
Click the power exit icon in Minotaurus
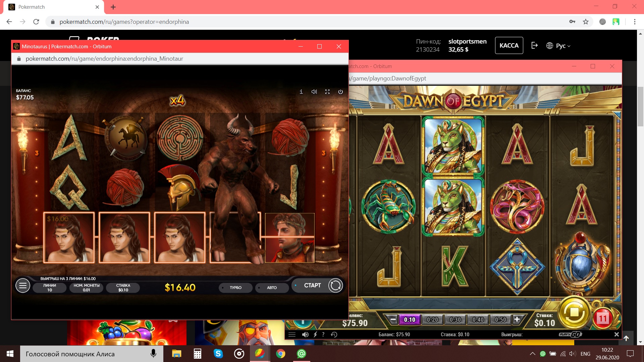[x=340, y=92]
